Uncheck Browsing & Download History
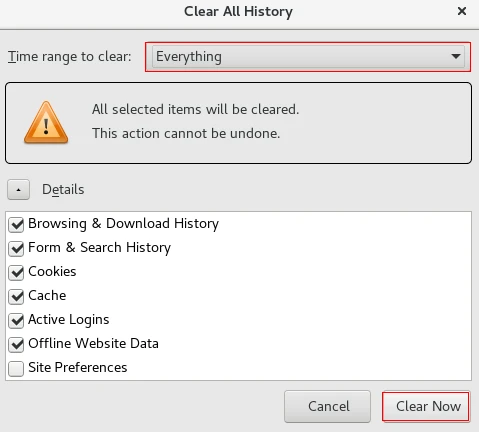The width and height of the screenshot is (479, 432). [x=16, y=225]
